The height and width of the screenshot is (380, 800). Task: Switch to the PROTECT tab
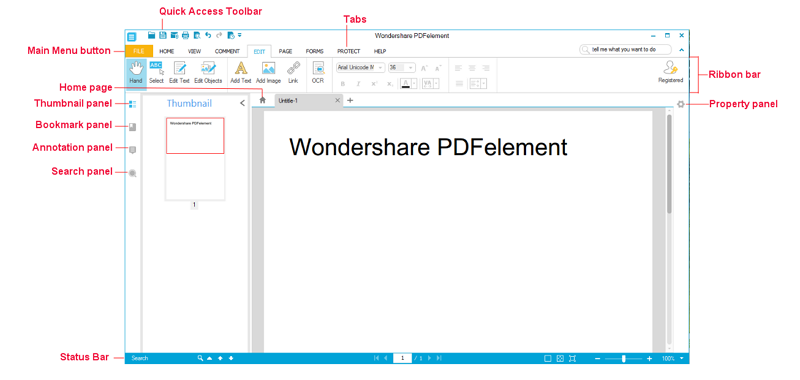[x=348, y=51]
